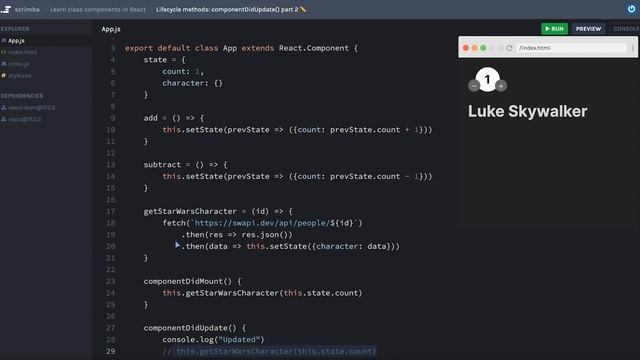Open the 'Learn class components in React' course link
The width and height of the screenshot is (640, 360).
coord(98,9)
